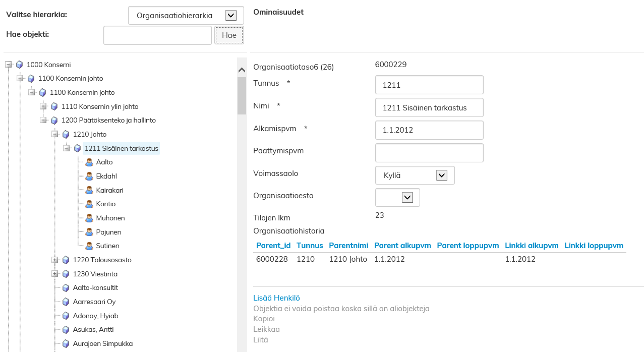Expand the 1110 Konsernin ylin johto node
Image resolution: width=644 pixels, height=352 pixels.
43,106
